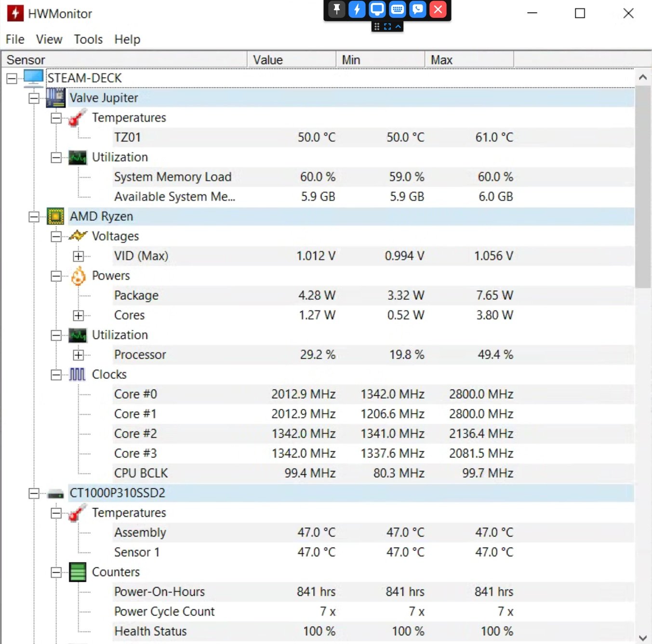Click the thermometer icon under Valve Jupiter
This screenshot has width=652, height=644.
[x=78, y=118]
